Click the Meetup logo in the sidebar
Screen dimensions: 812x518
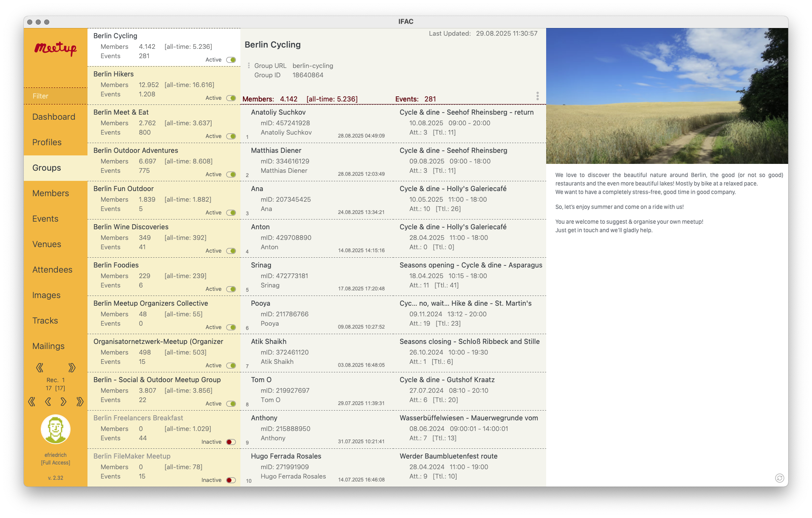(x=56, y=48)
